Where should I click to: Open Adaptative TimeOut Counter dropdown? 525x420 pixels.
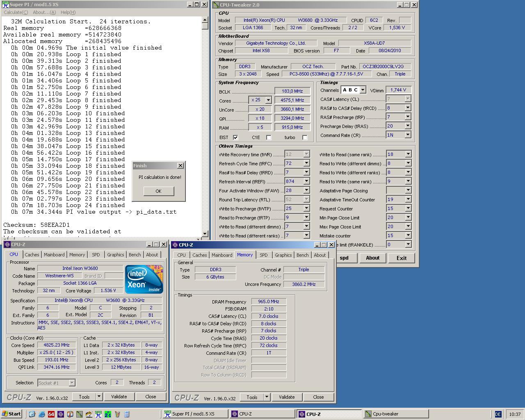pos(408,199)
